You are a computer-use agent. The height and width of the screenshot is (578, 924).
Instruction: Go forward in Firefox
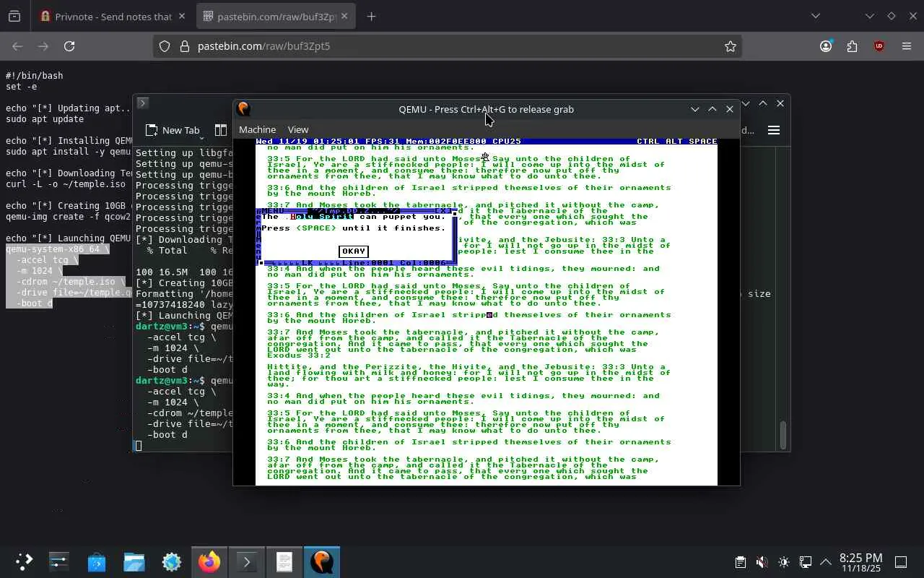point(43,46)
